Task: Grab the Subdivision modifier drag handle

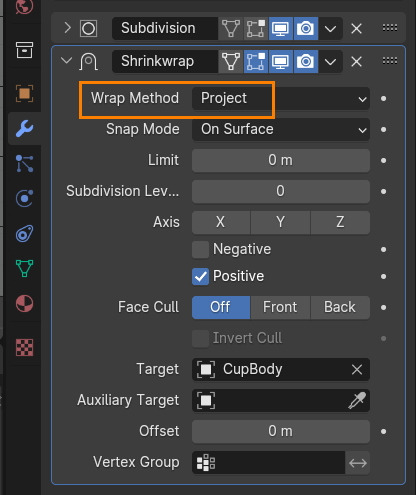Action: point(389,27)
